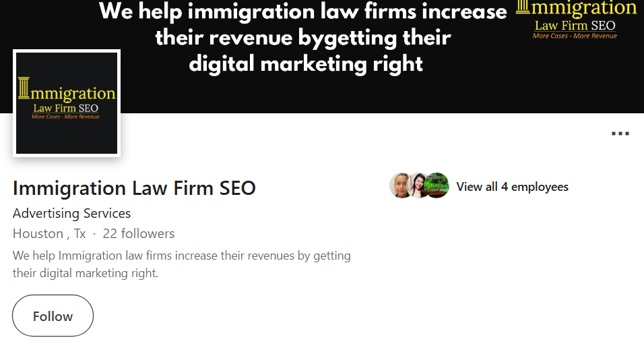Open the View all 4 employees link
This screenshot has height=352, width=644.
coord(512,187)
